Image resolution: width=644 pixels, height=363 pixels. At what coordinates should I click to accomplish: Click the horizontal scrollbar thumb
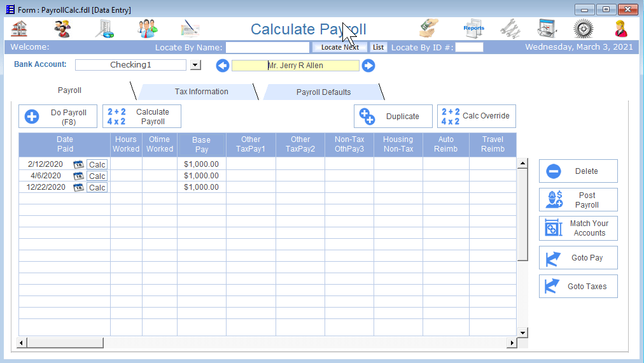[x=66, y=343]
